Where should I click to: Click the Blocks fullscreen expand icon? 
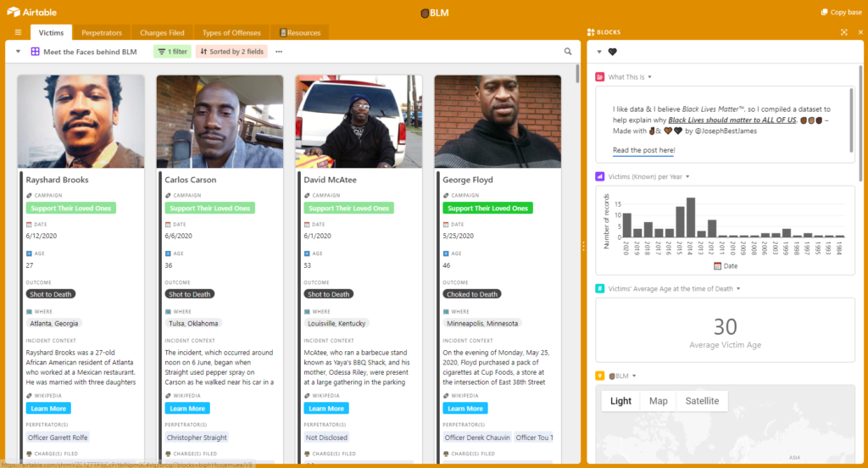click(844, 32)
